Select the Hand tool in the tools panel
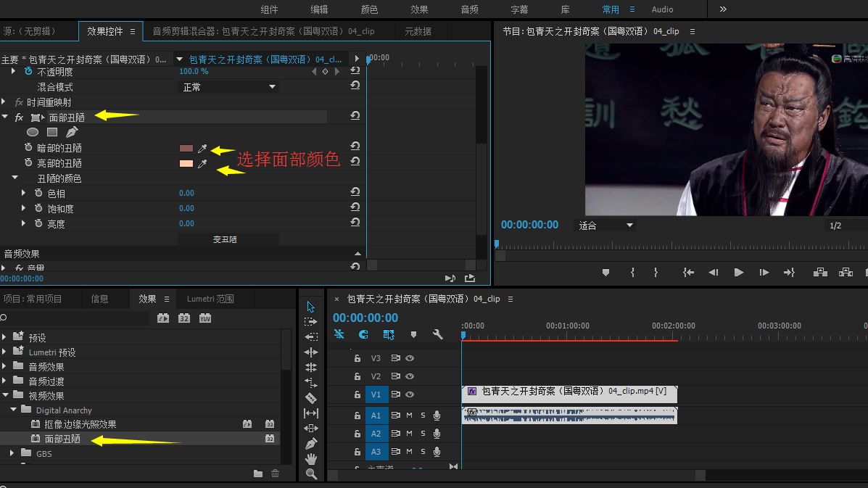 click(x=311, y=458)
